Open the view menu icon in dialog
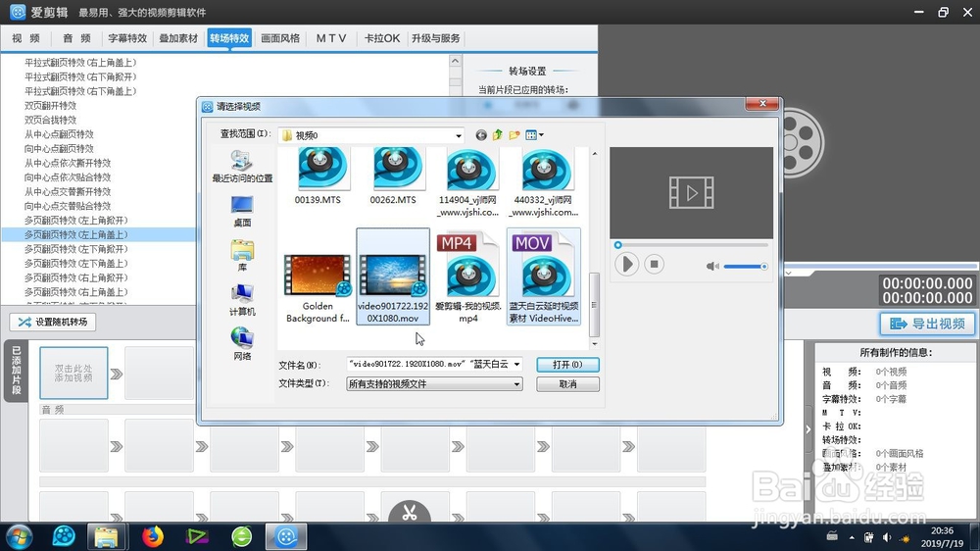Screen dimensions: 980x551 (x=534, y=135)
